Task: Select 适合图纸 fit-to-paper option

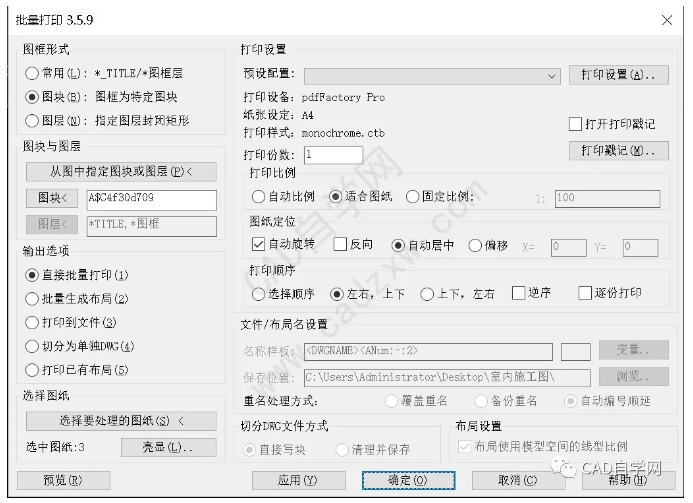Action: coord(335,197)
